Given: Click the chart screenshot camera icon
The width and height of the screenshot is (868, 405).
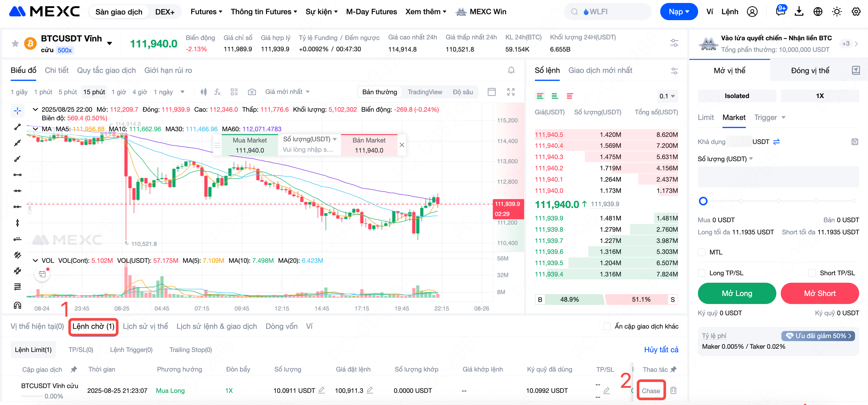Looking at the screenshot, I should click(252, 92).
